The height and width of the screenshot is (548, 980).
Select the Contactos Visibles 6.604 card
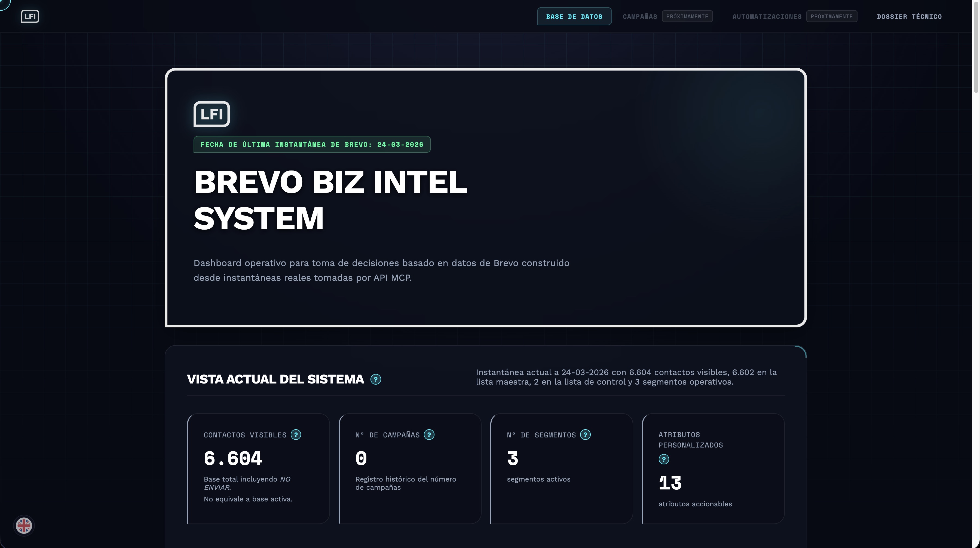point(258,468)
